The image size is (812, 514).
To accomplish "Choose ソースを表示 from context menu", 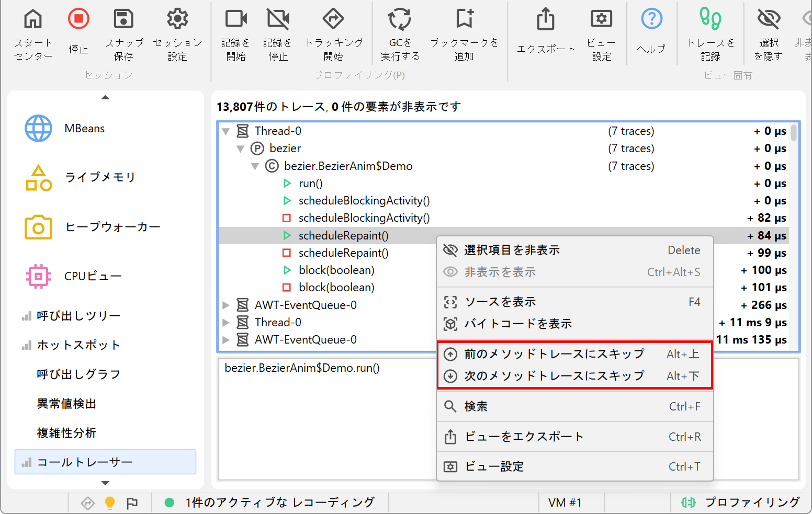I will click(500, 302).
